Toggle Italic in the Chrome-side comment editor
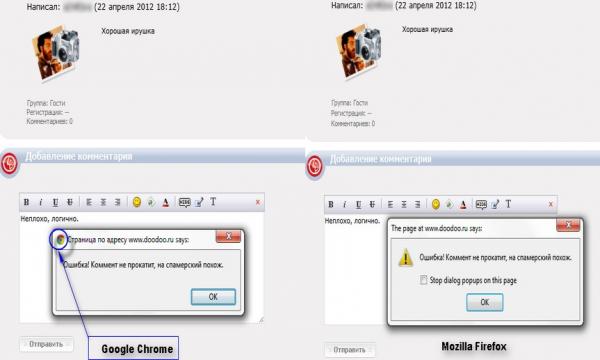The image size is (600, 360). [x=41, y=202]
